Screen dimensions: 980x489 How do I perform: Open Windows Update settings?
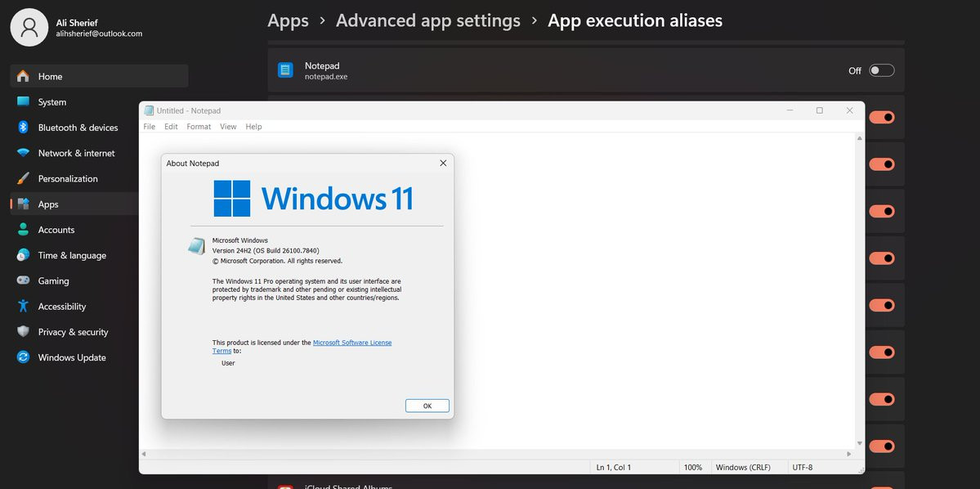point(74,358)
